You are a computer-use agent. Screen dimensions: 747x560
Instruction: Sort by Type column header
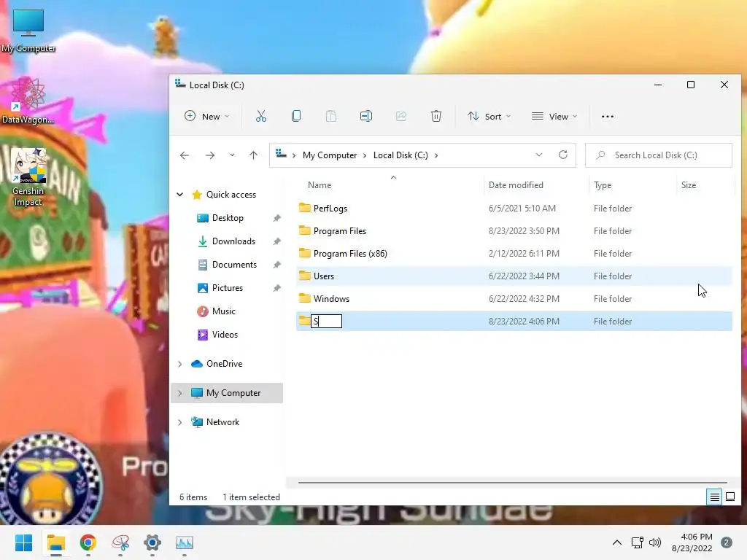pos(603,184)
